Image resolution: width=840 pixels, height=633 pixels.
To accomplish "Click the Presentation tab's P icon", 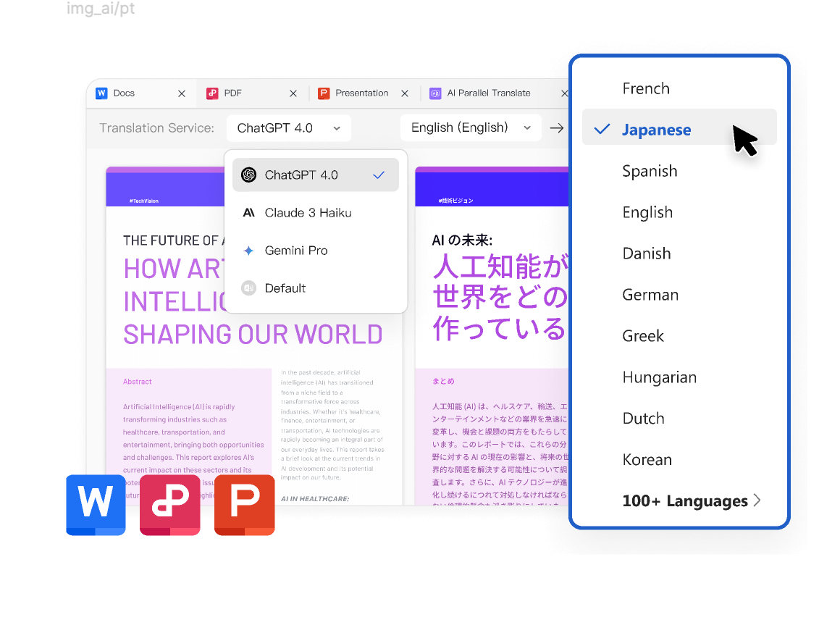I will tap(324, 93).
